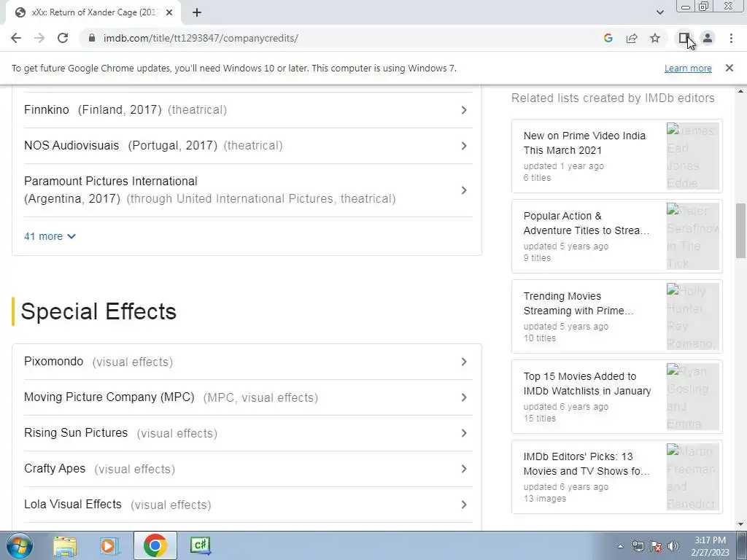The image size is (747, 560).
Task: Open the Windows Start menu
Action: (19, 545)
